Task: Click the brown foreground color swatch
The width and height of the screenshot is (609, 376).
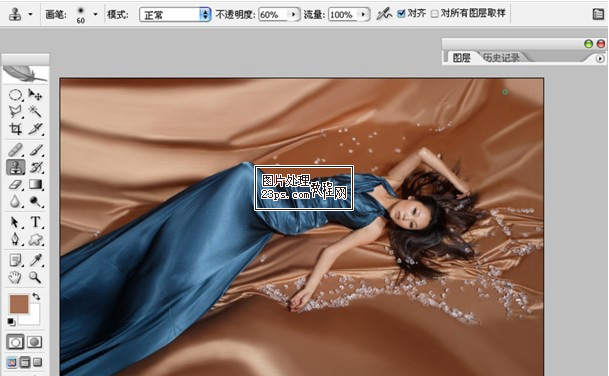Action: tap(18, 303)
